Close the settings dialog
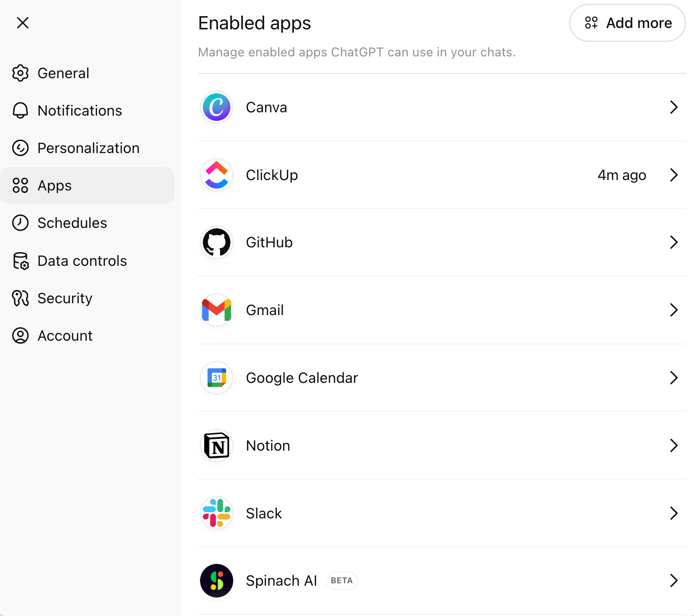The height and width of the screenshot is (616, 694). tap(23, 23)
